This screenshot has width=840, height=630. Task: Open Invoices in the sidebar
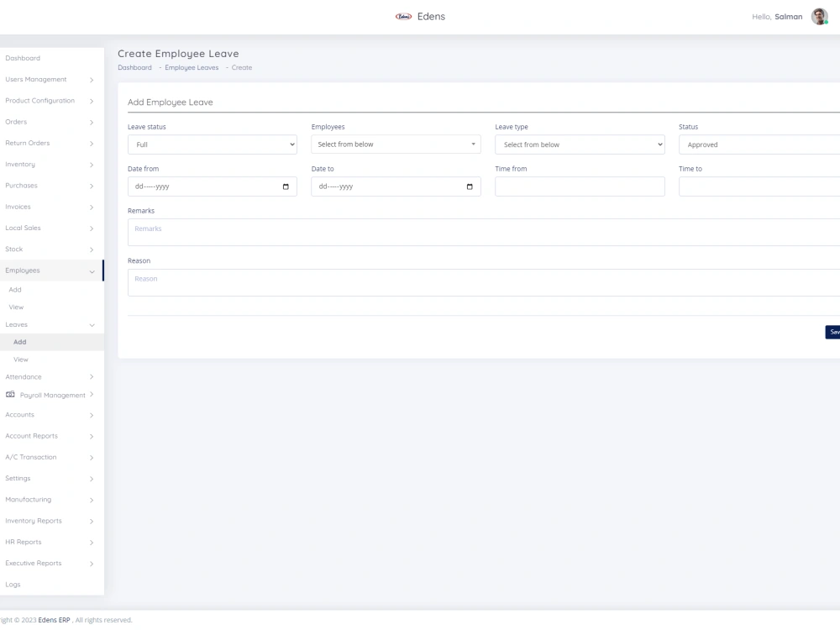[18, 207]
